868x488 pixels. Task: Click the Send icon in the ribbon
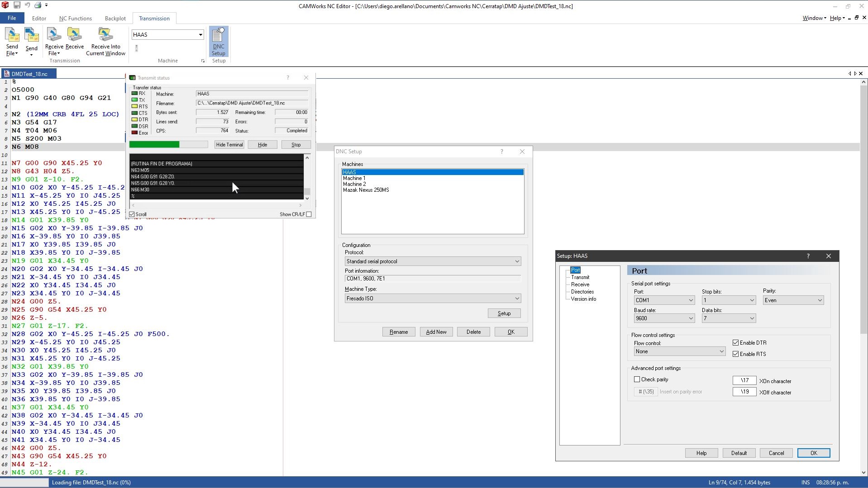coord(32,42)
